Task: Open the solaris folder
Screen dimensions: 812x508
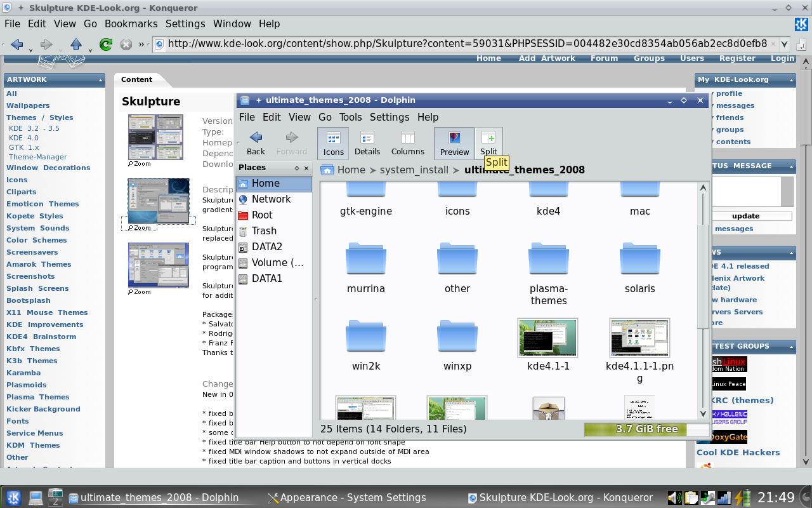Action: coord(640,268)
